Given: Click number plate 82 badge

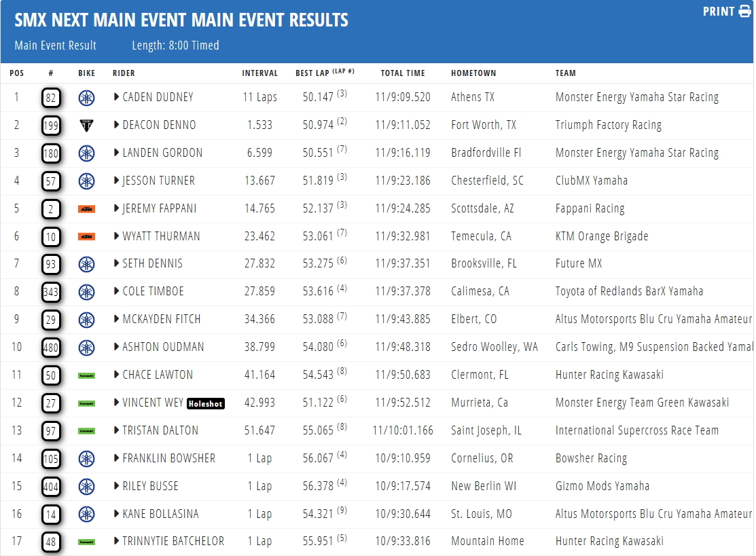Looking at the screenshot, I should pyautogui.click(x=51, y=98).
